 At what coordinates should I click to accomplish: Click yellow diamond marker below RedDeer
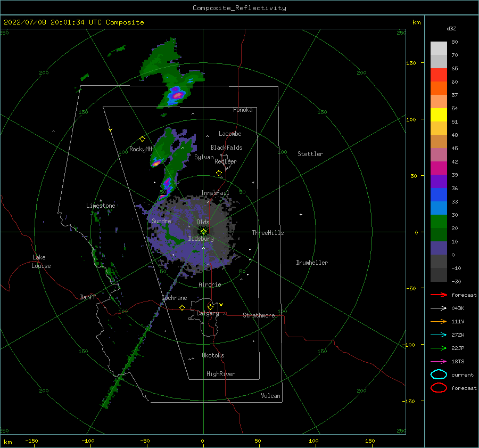(x=219, y=173)
